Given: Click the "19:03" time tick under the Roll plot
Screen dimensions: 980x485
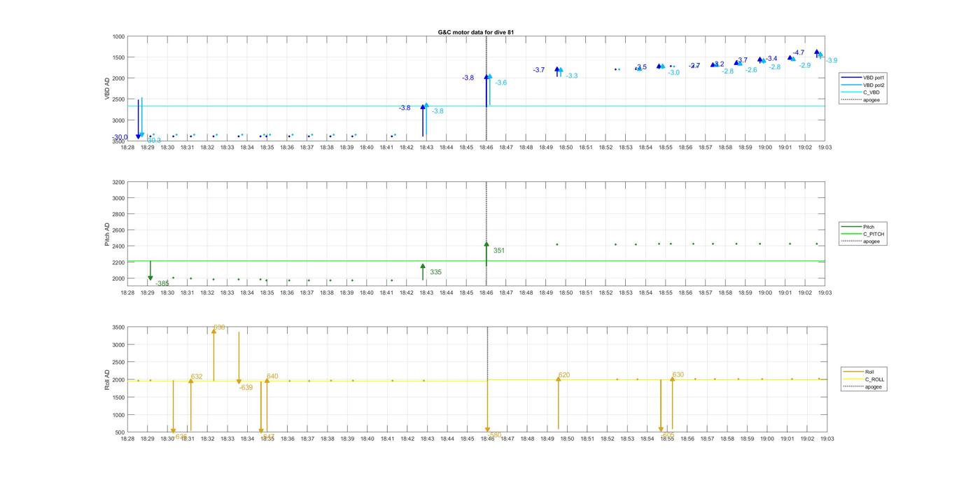Looking at the screenshot, I should (827, 439).
